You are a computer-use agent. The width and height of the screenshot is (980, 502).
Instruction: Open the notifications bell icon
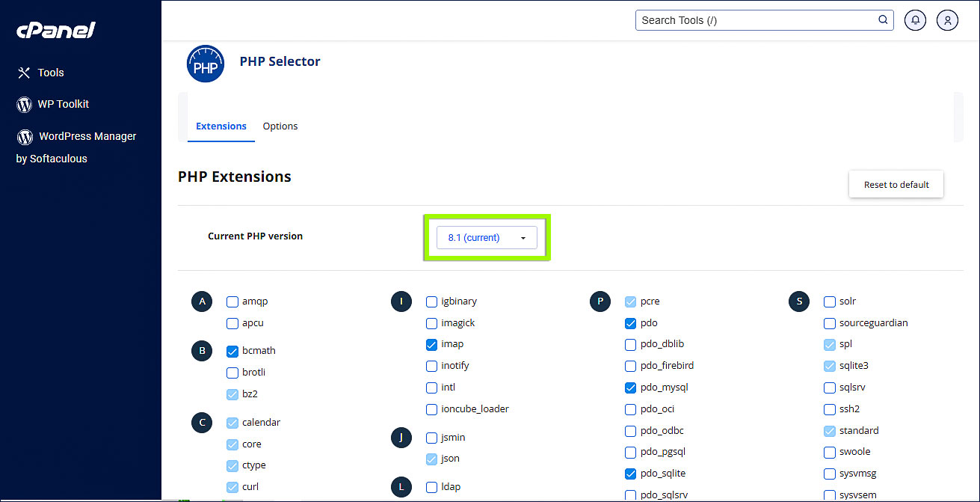[915, 20]
